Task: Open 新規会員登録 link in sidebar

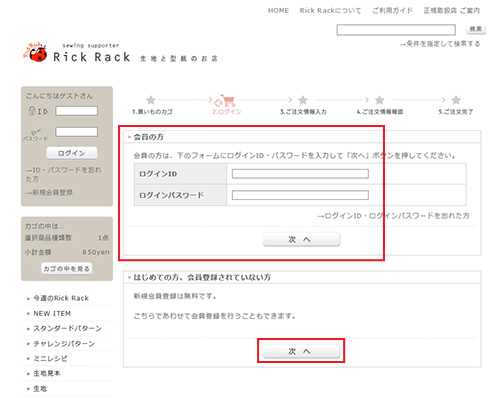Action: 49,193
